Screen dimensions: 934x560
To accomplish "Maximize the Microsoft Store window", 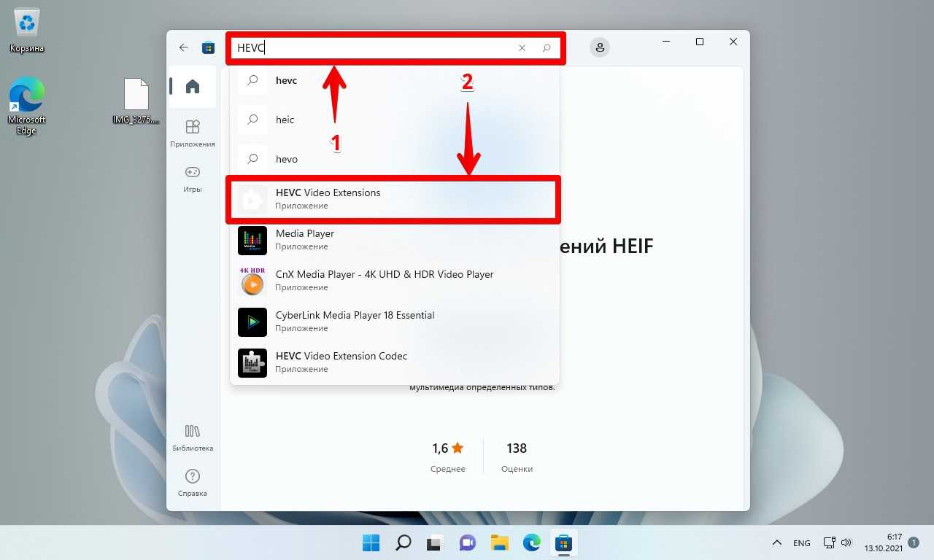I will 700,42.
